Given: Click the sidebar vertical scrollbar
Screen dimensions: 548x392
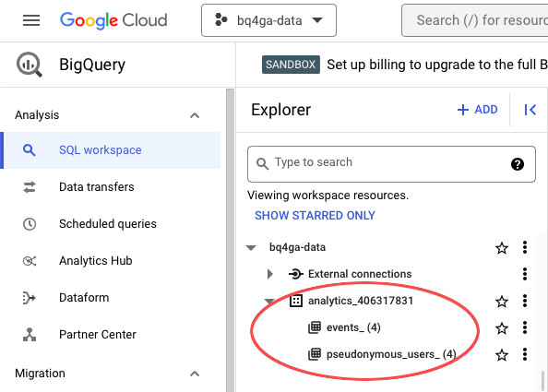Looking at the screenshot, I should point(230,240).
